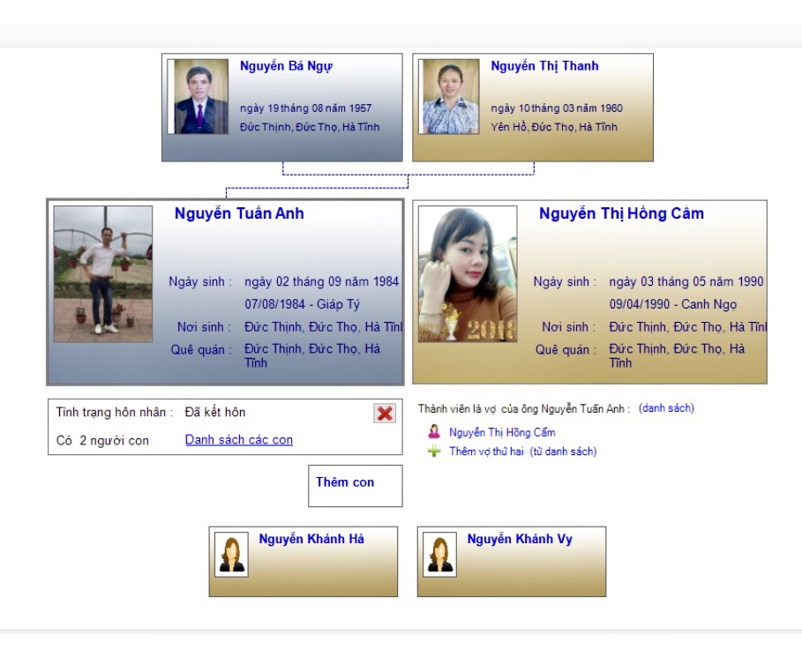Click Nguyễn Tuấn Anh's 'Quê quán' label

[201, 350]
